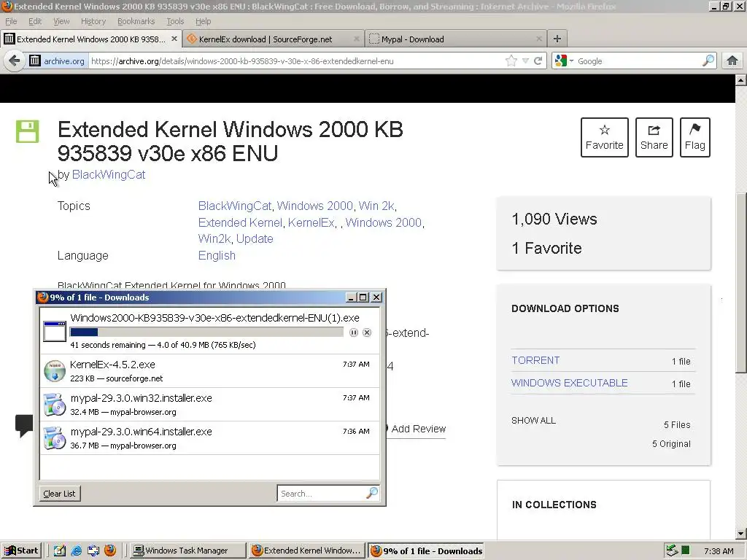747x560 pixels.
Task: Select the 9% Downloads taskbar button
Action: click(426, 551)
